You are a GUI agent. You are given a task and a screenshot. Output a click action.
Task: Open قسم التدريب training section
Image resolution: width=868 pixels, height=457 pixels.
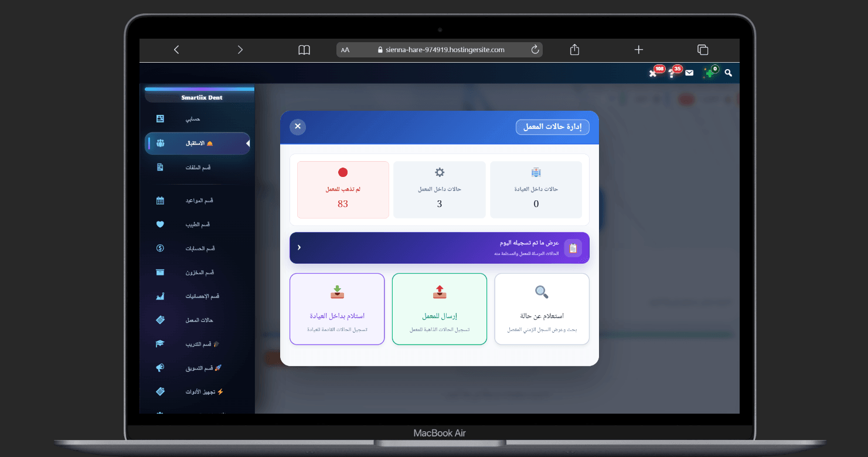click(x=198, y=344)
